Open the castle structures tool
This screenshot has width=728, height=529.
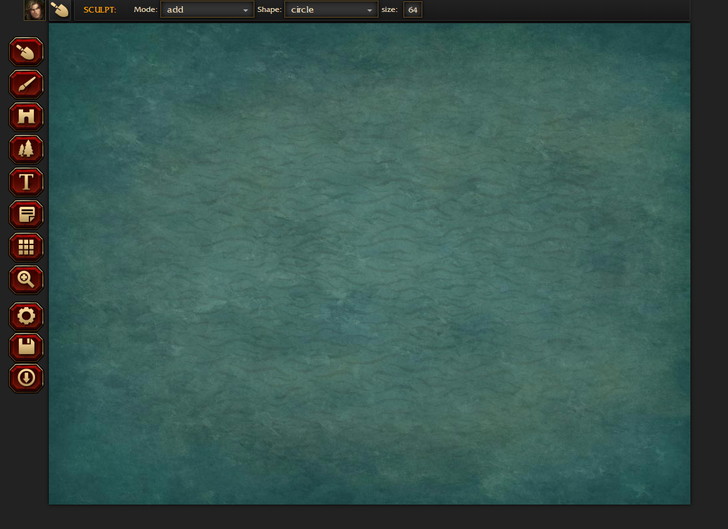(26, 117)
